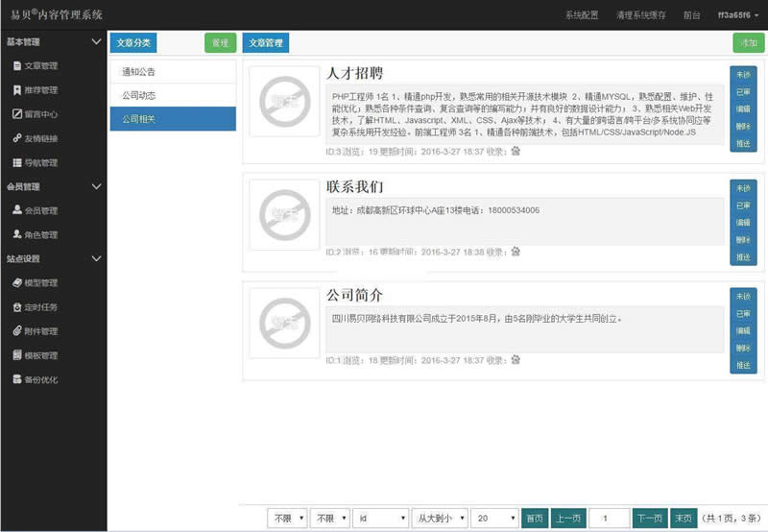
Task: Select 公司动态 category
Action: (173, 95)
